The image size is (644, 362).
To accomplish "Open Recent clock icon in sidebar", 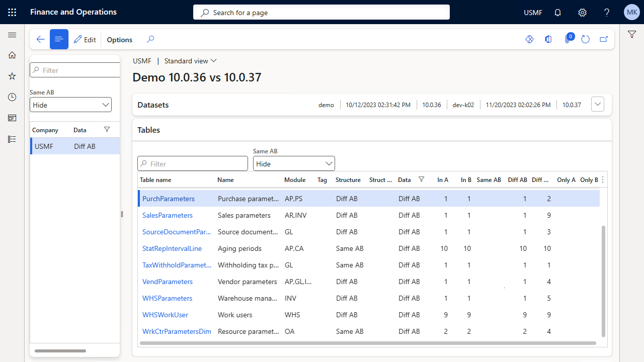I will click(x=12, y=97).
